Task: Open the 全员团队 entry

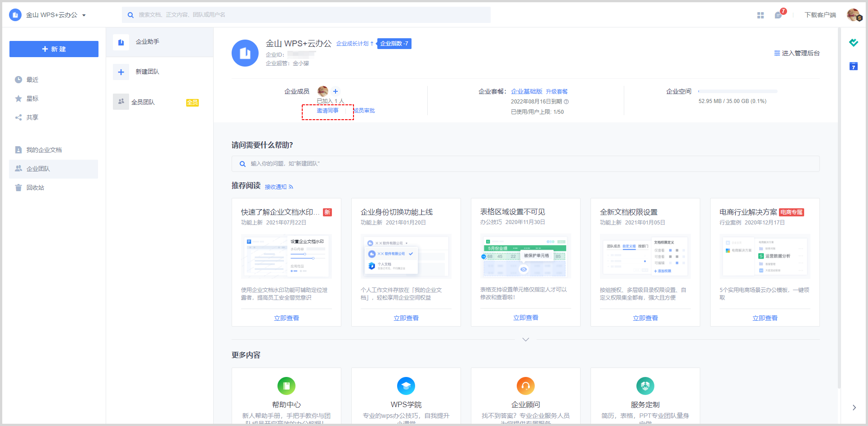Action: [x=160, y=102]
